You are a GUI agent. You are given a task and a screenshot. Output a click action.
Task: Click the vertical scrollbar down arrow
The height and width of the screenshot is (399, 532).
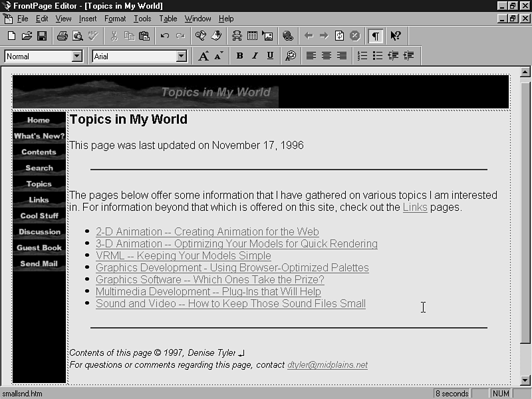[525, 380]
